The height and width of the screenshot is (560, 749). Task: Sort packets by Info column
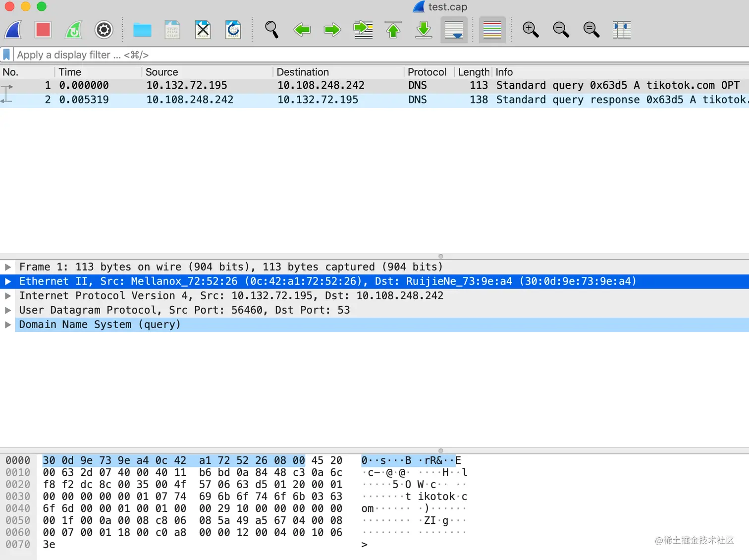pyautogui.click(x=621, y=72)
